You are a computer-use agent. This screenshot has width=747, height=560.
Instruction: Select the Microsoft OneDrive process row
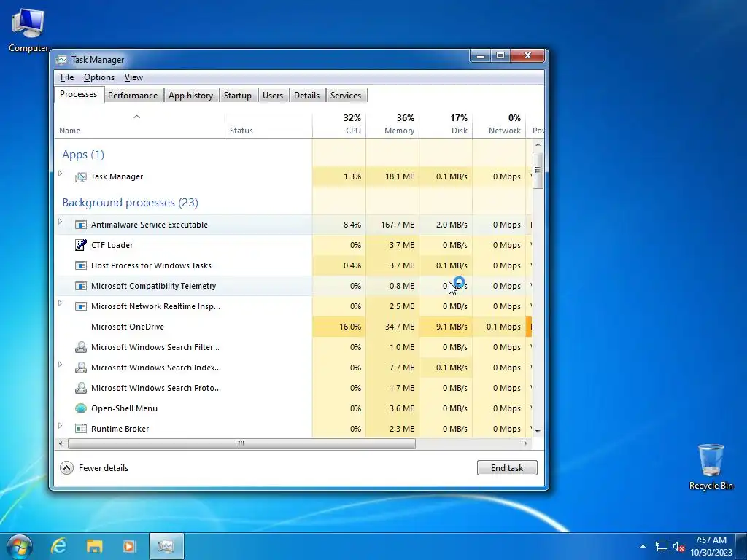click(293, 327)
